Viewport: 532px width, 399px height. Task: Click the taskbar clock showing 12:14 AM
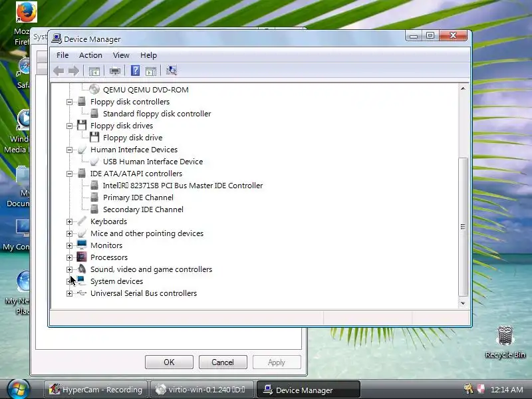coord(507,390)
